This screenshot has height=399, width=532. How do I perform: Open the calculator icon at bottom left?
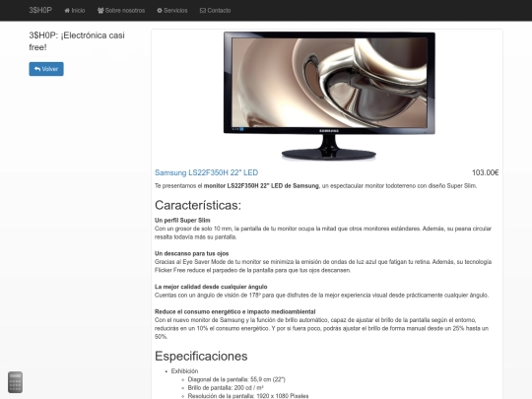[x=15, y=382]
